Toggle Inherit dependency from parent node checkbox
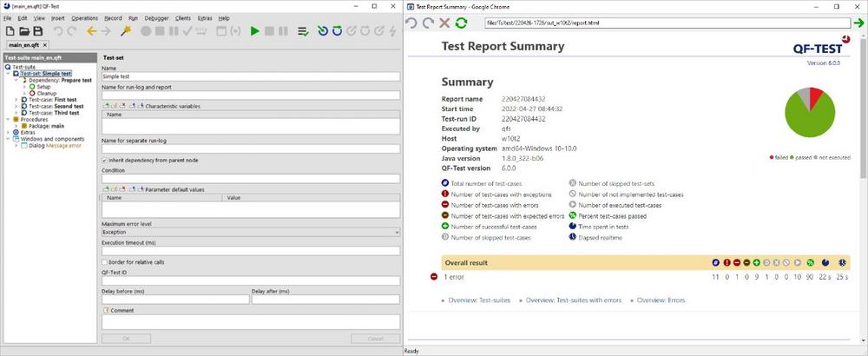Screen dimensions: 868x356 coord(105,160)
